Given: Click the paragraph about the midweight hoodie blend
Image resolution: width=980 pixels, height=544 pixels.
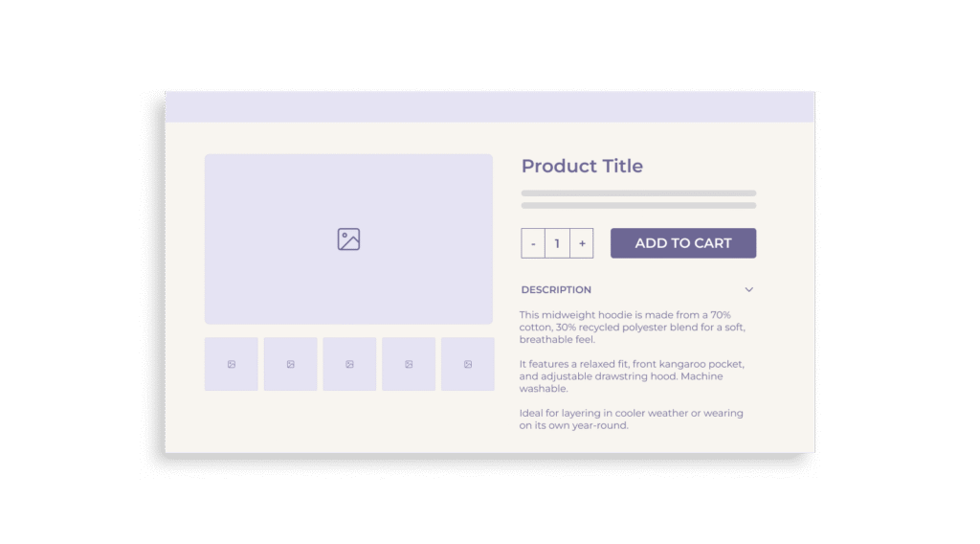Looking at the screenshot, I should pos(632,327).
